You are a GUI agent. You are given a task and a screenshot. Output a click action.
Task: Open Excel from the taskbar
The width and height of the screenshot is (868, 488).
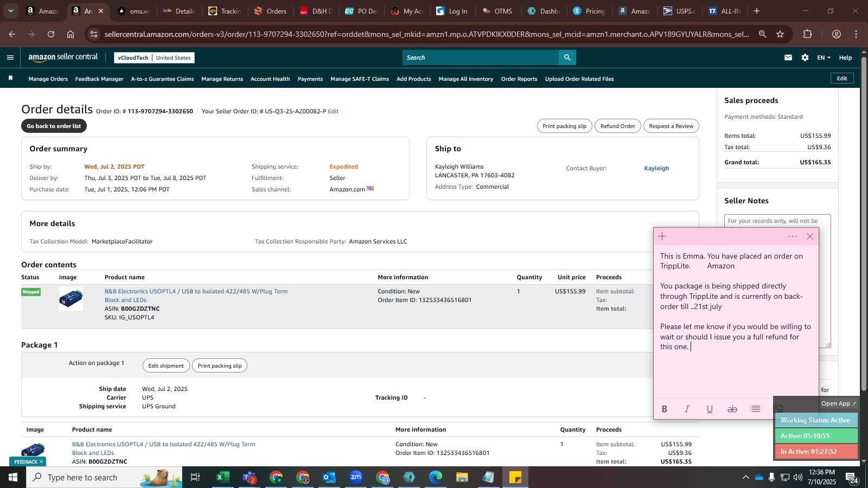(222, 477)
